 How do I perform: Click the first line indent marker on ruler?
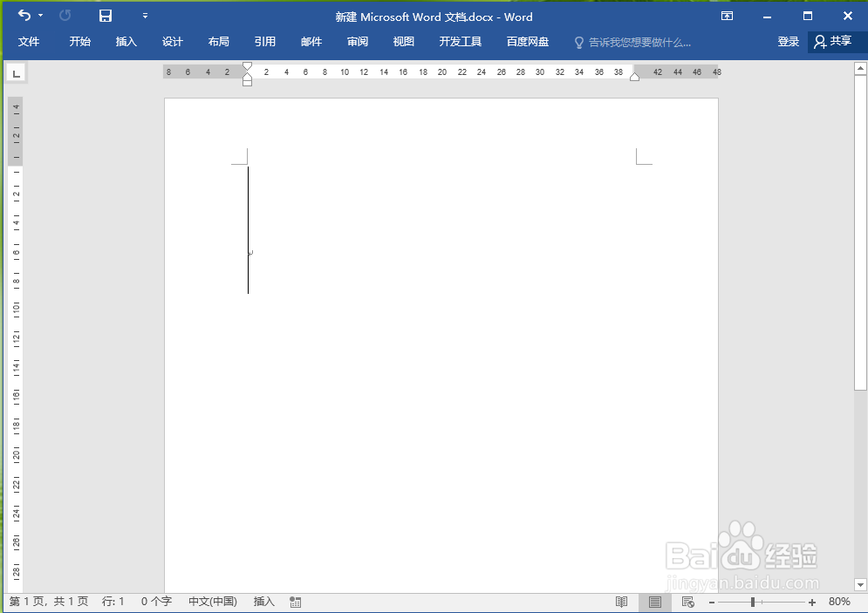(248, 66)
